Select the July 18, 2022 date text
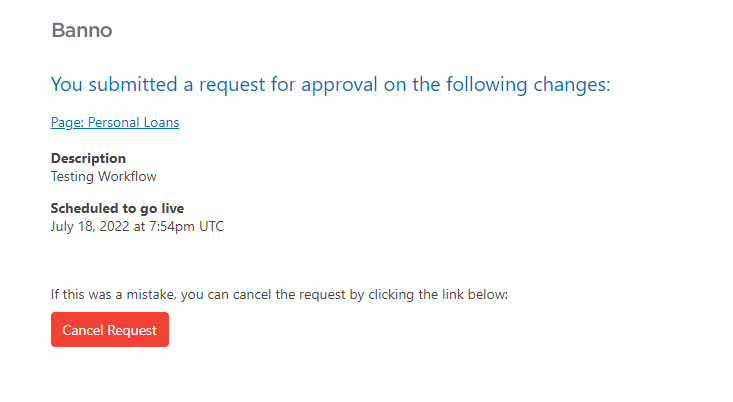733x402 pixels. 95,226
